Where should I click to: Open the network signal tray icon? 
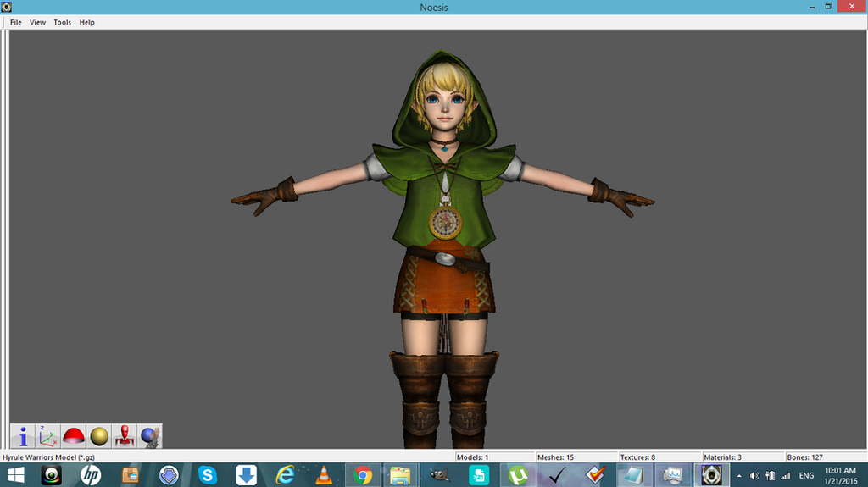point(786,475)
